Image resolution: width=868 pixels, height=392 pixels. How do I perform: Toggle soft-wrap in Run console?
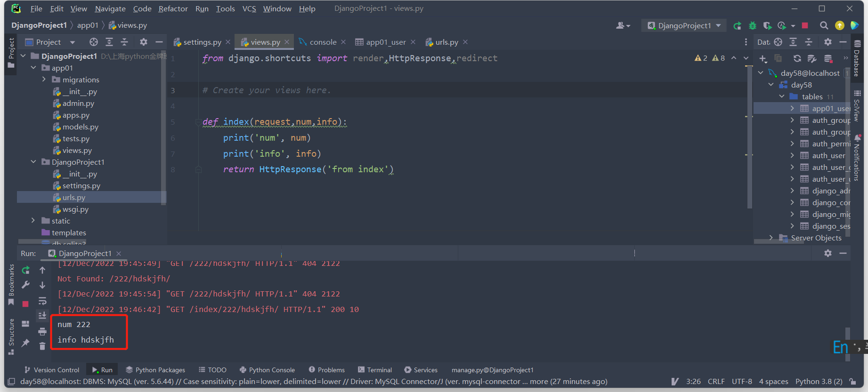click(42, 301)
